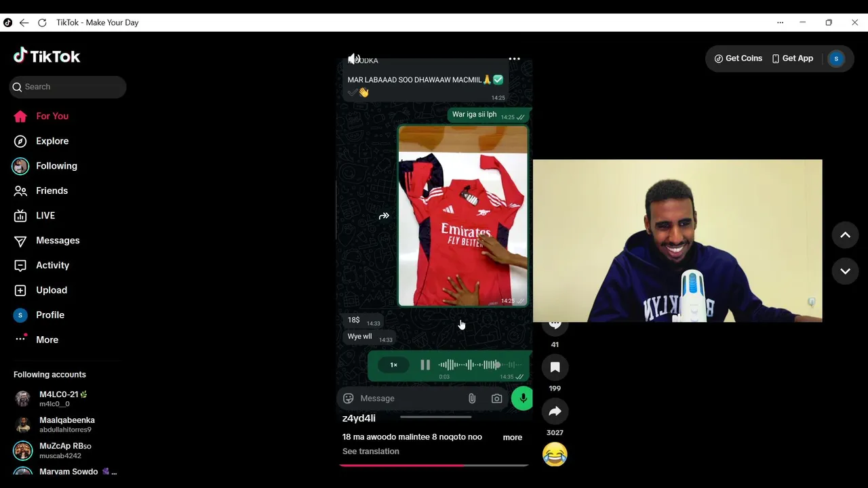Open the comments with 41 count
This screenshot has height=488, width=868.
point(555,327)
